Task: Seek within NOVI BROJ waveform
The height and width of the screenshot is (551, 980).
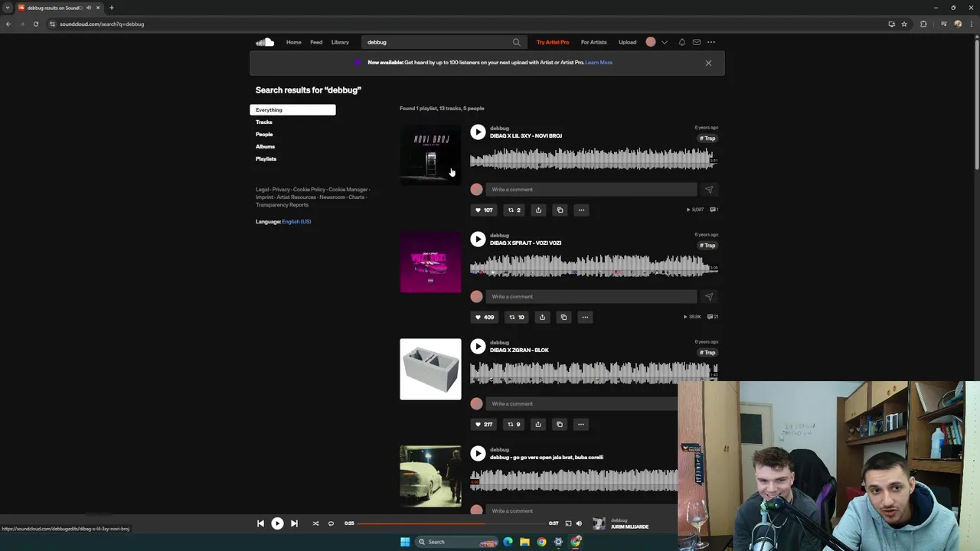Action: point(593,158)
